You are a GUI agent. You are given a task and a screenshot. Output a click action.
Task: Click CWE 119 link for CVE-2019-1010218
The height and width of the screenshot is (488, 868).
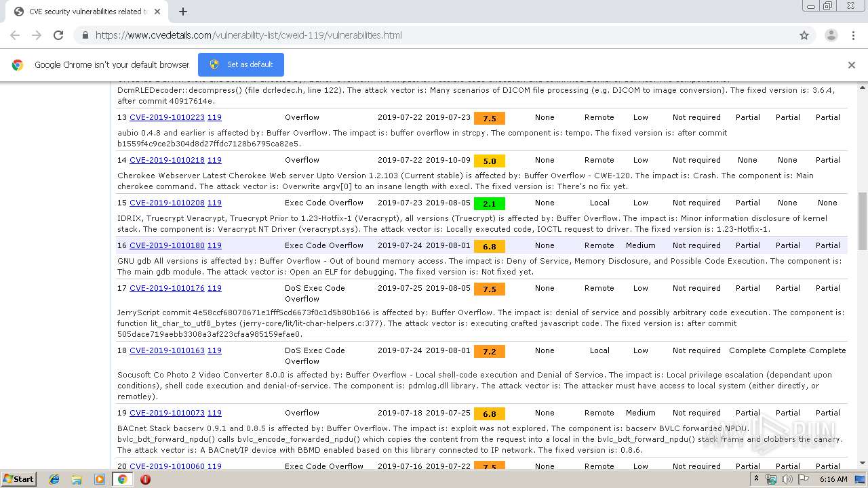point(214,160)
